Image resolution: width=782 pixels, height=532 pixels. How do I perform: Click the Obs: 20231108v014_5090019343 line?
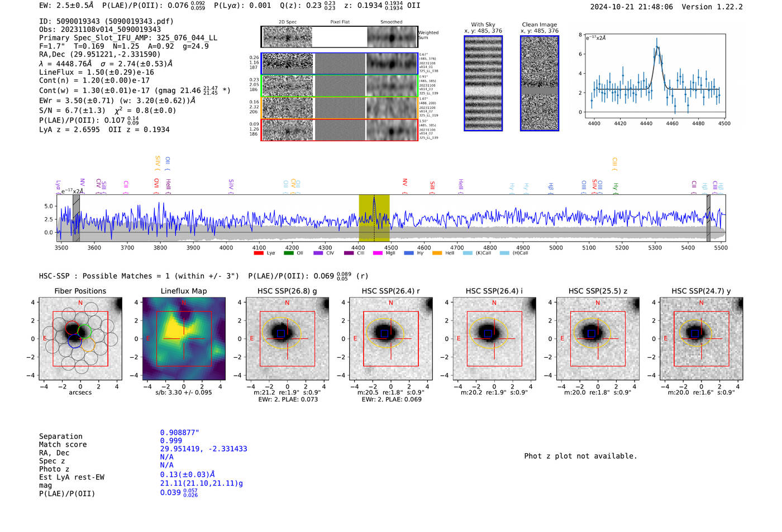pyautogui.click(x=100, y=30)
